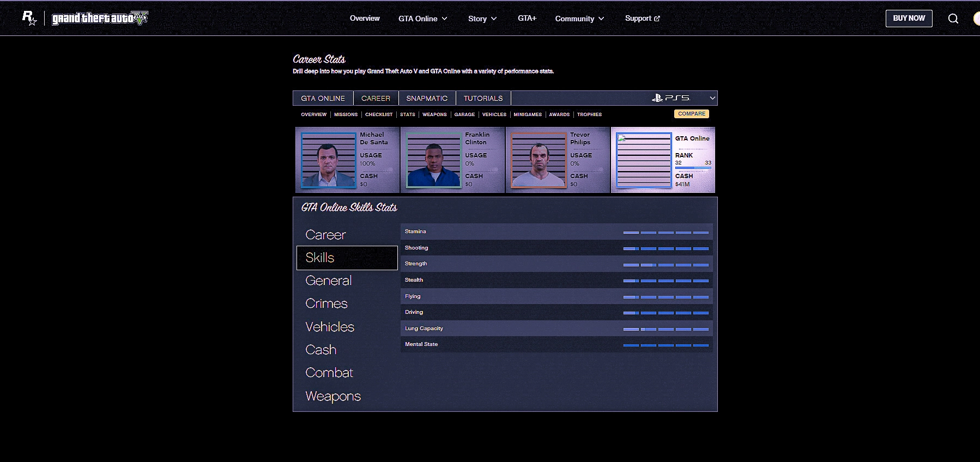Open the PS5 platform selector dropdown

[683, 98]
